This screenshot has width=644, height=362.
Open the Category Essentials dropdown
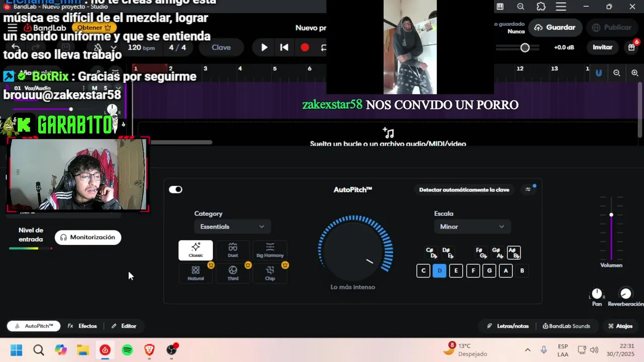(x=232, y=227)
